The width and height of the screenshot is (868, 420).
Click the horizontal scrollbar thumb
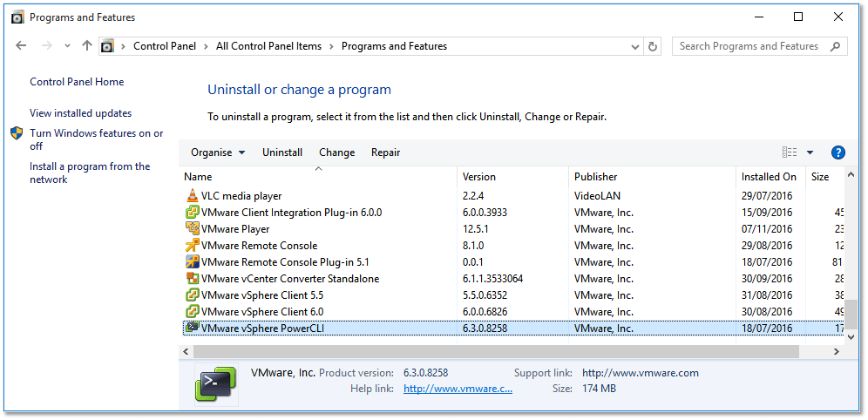(x=496, y=351)
